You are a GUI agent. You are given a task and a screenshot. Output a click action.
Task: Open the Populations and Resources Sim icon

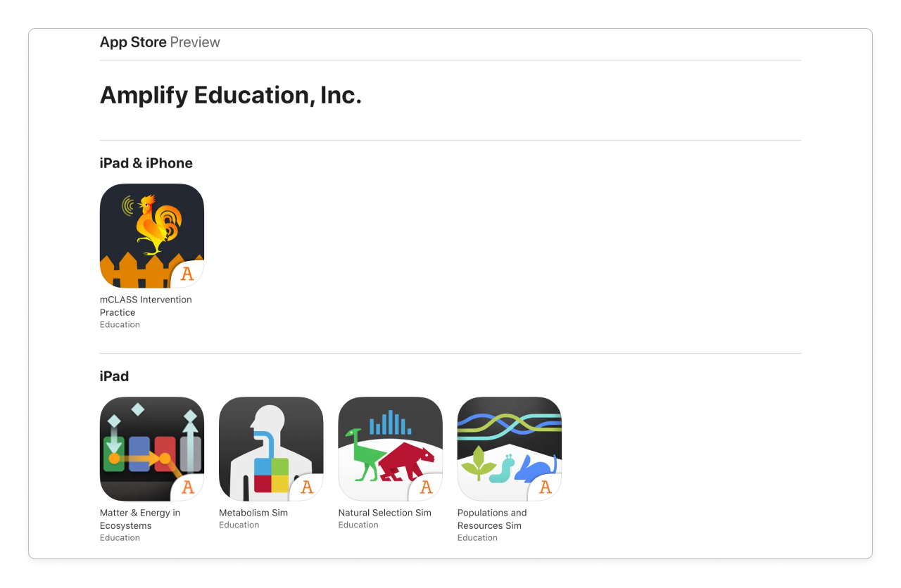coord(510,449)
